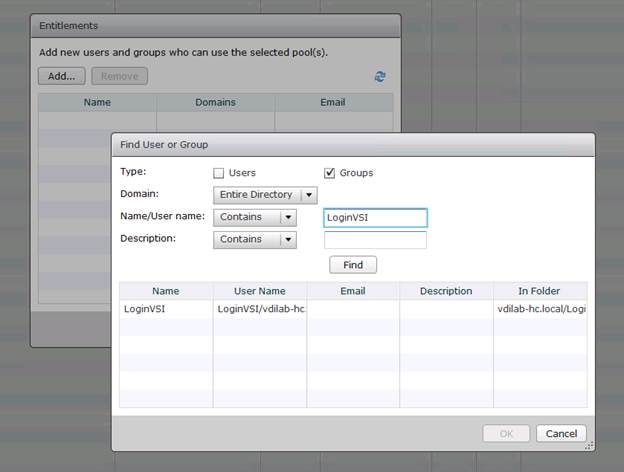
Task: Open the Description Contains dropdown
Action: pyautogui.click(x=255, y=240)
